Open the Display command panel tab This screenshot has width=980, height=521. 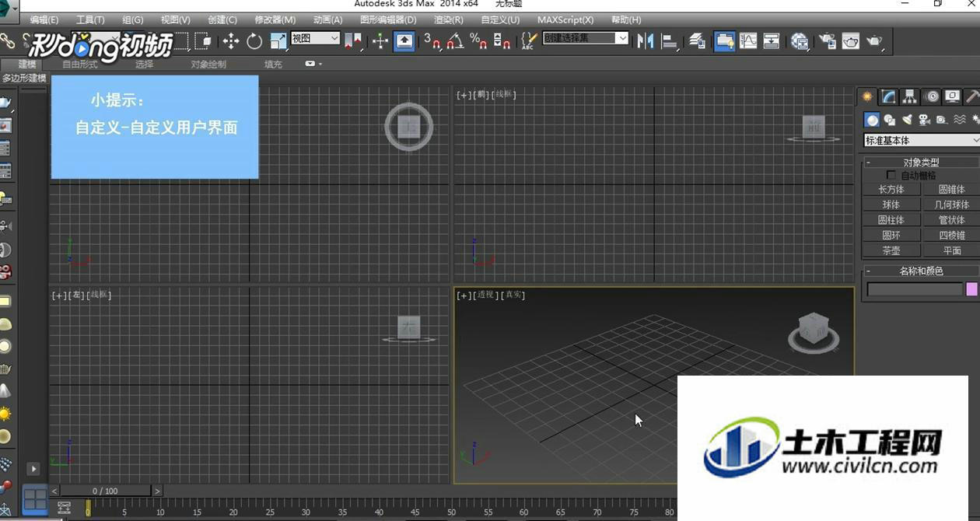tap(952, 96)
